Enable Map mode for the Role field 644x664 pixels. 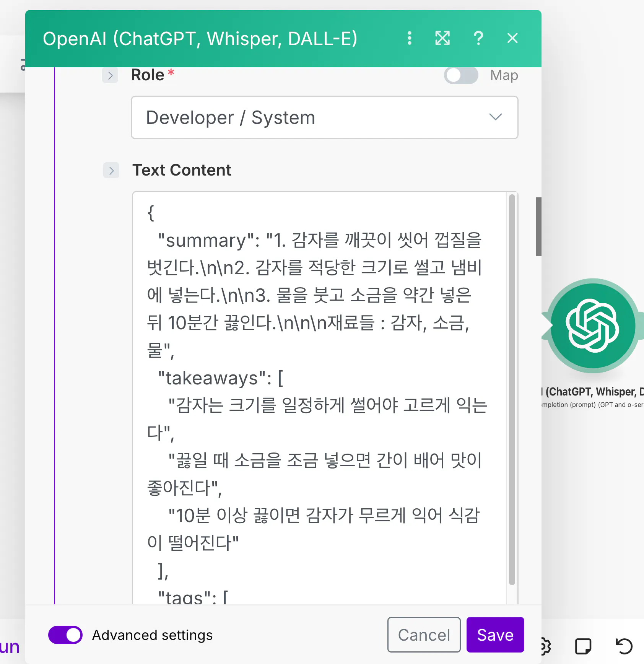coord(461,75)
